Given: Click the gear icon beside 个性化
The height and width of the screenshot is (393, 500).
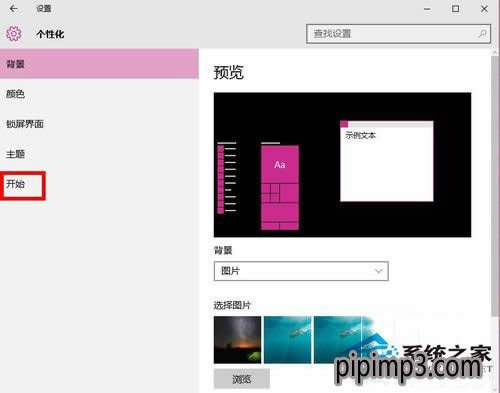Looking at the screenshot, I should [14, 34].
